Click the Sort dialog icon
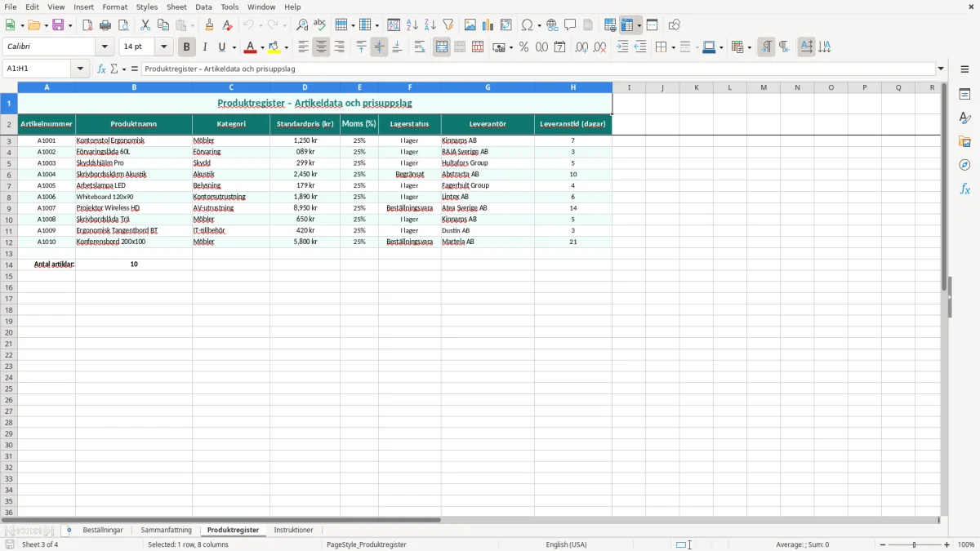This screenshot has width=980, height=551. [394, 25]
